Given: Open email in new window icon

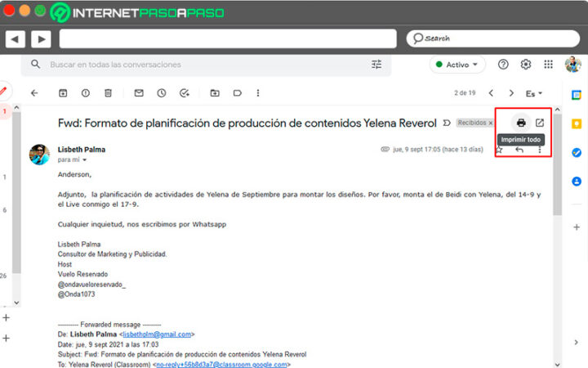Looking at the screenshot, I should [x=540, y=123].
